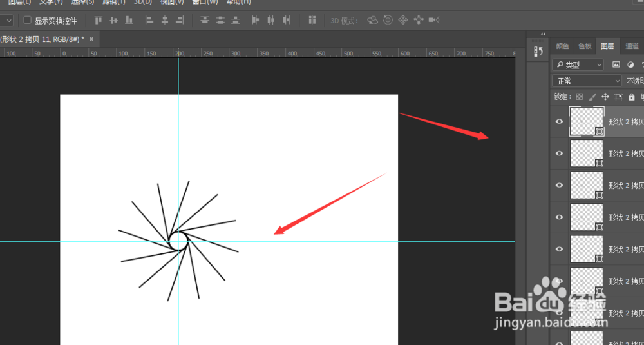Toggle eye of fourth layer from top
Screen dimensions: 644x345
(x=559, y=217)
